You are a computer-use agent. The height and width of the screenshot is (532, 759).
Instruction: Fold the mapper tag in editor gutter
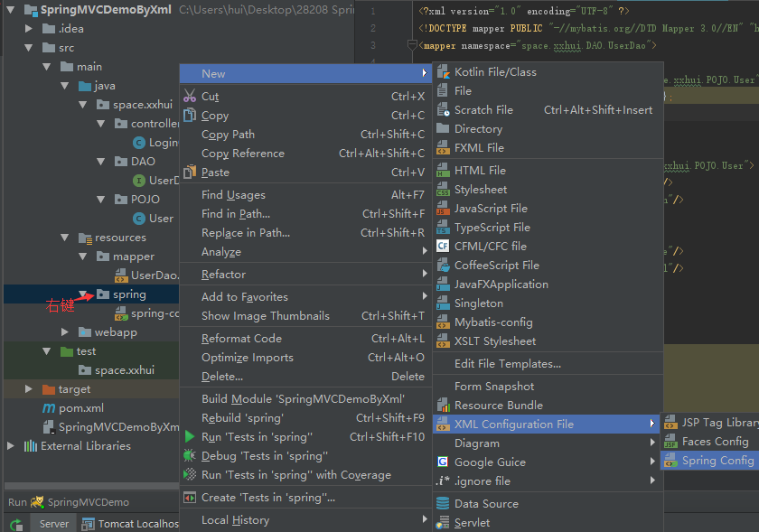(x=412, y=45)
